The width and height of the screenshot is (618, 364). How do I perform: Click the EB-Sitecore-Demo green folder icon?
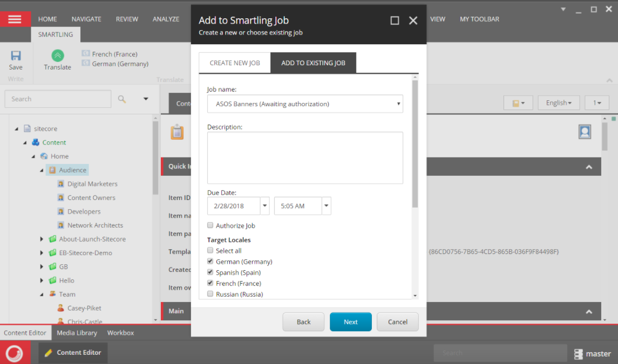coord(52,252)
